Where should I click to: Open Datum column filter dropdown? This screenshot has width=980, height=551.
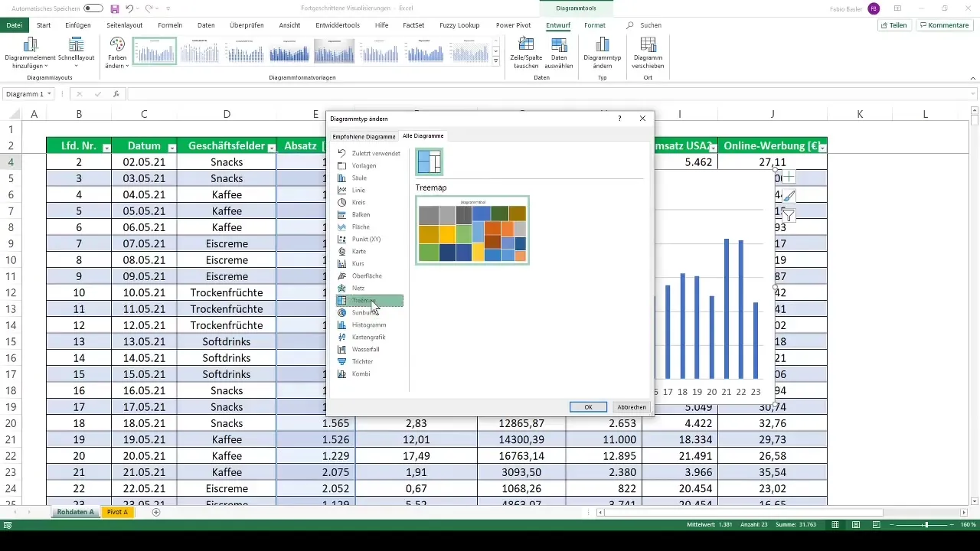pyautogui.click(x=172, y=147)
